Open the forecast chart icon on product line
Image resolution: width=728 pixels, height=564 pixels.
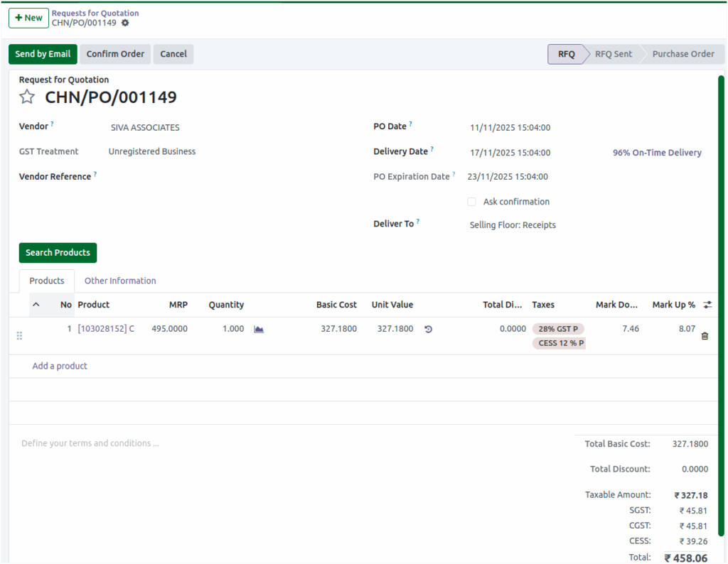259,329
